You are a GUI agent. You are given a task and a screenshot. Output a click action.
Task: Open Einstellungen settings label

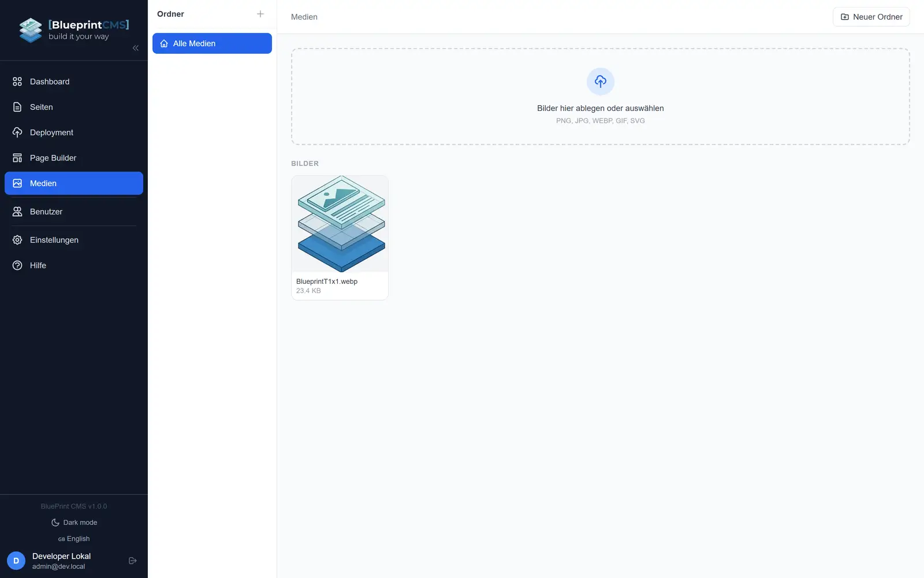[54, 240]
